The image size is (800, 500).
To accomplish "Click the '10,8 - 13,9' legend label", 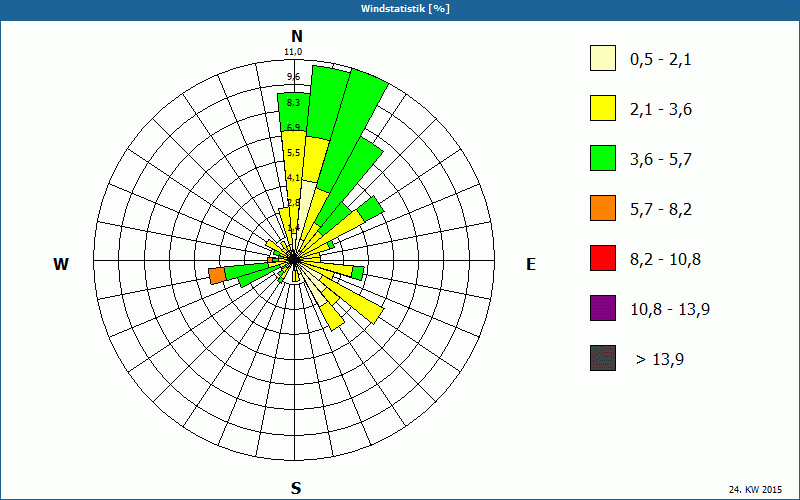I will point(670,310).
